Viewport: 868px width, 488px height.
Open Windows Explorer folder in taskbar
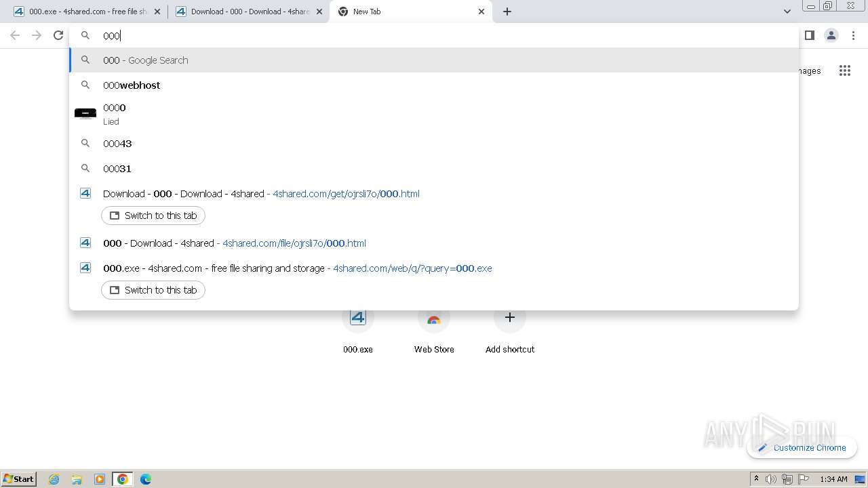tap(77, 479)
